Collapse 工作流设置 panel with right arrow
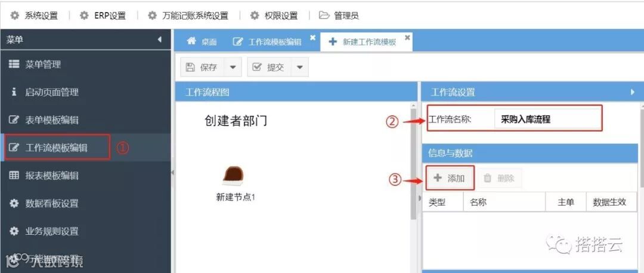The width and height of the screenshot is (644, 273). tap(633, 92)
